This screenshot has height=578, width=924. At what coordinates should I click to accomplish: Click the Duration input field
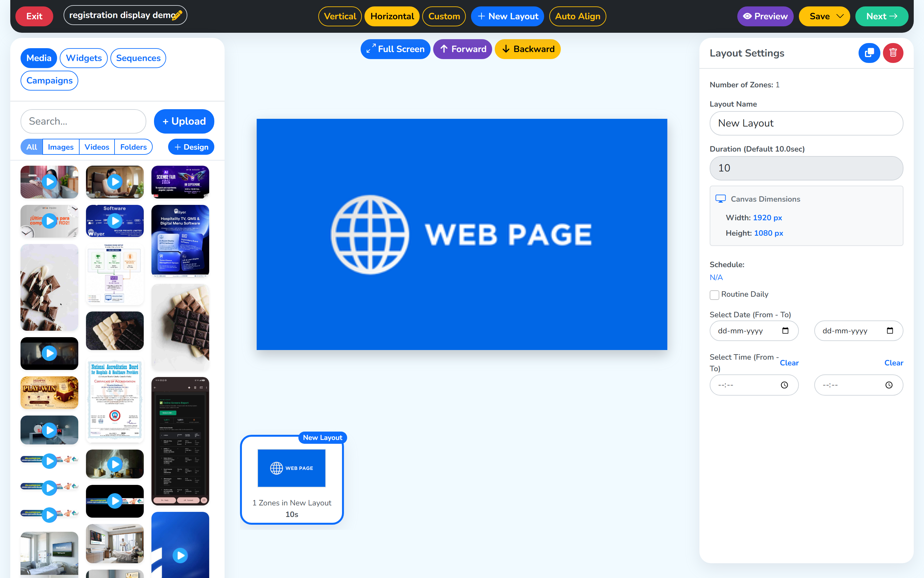(x=806, y=168)
